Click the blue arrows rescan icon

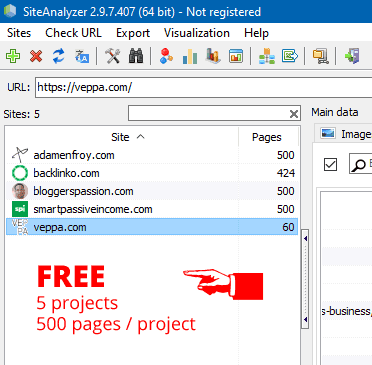[x=59, y=56]
